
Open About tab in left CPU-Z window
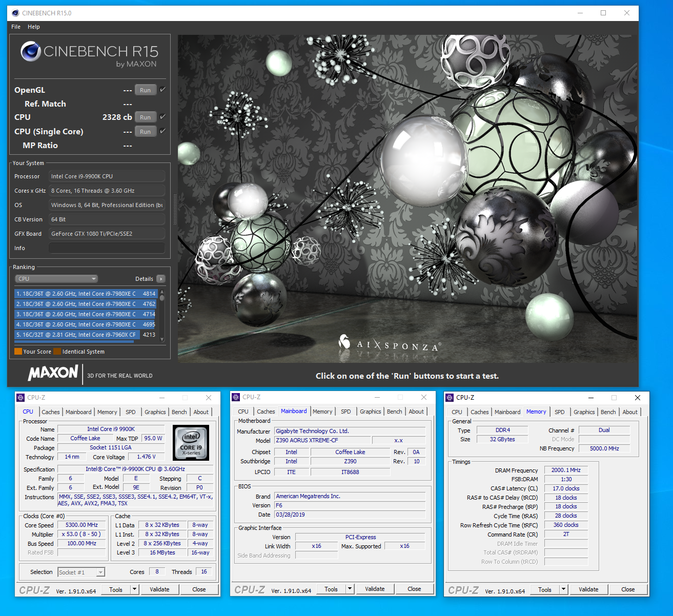coord(201,412)
